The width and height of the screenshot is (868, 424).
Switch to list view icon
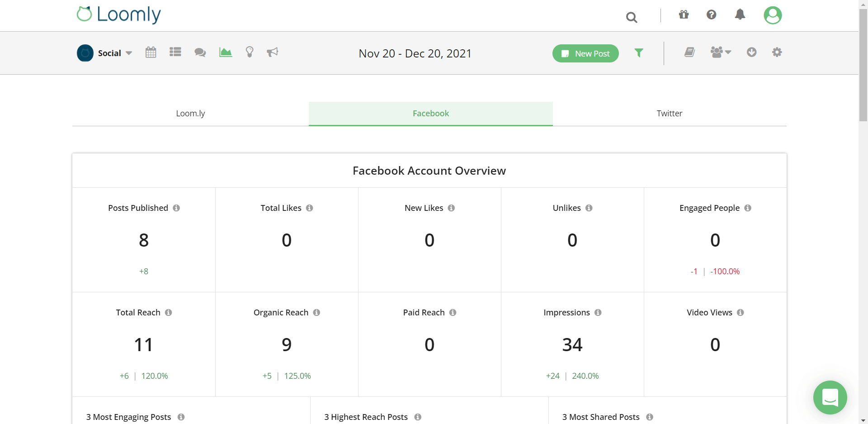coord(175,52)
